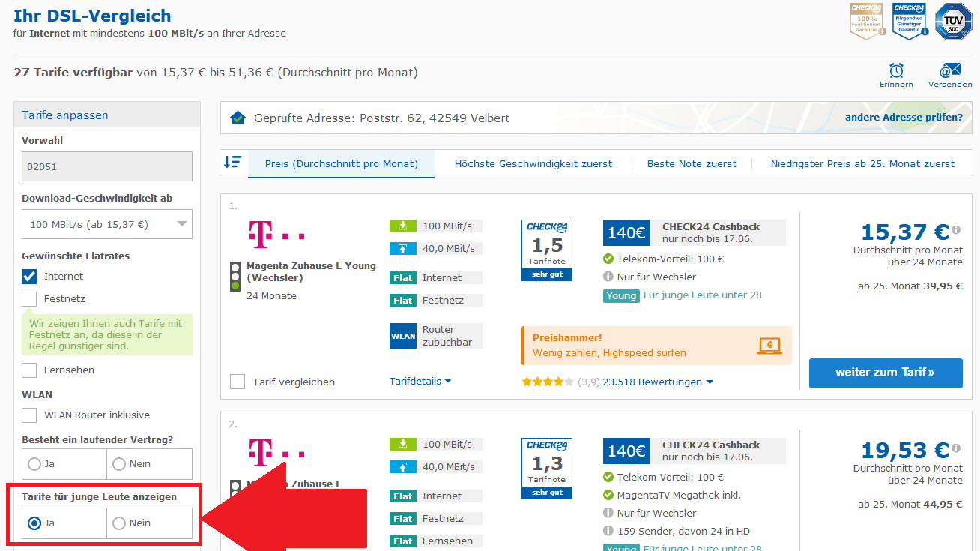Click the house icon next to Geprüfte Adresse
980x551 pixels.
coord(238,118)
